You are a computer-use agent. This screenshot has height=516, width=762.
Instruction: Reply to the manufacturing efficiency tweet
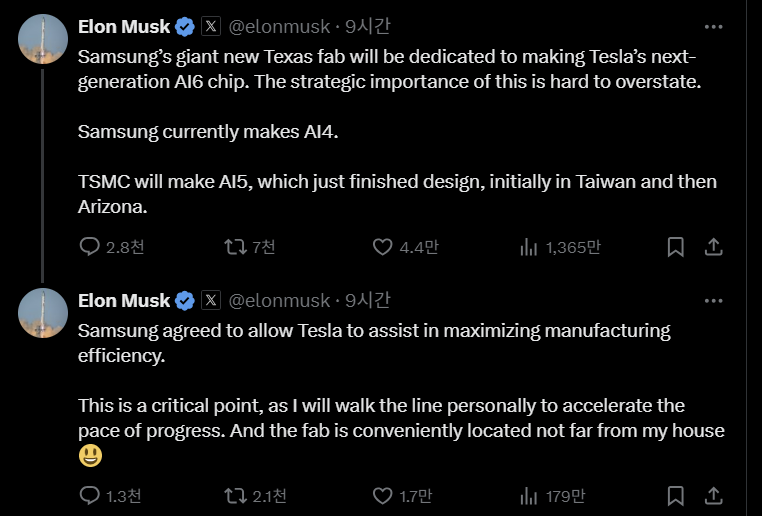click(90, 495)
